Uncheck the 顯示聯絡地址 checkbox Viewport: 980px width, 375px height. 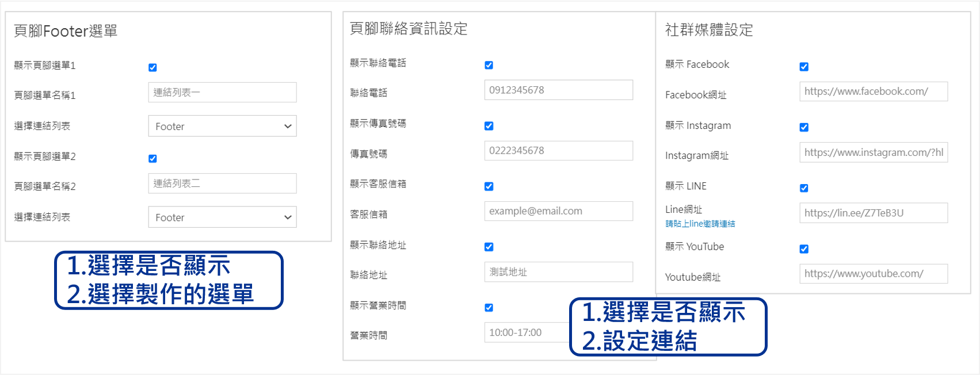click(489, 247)
